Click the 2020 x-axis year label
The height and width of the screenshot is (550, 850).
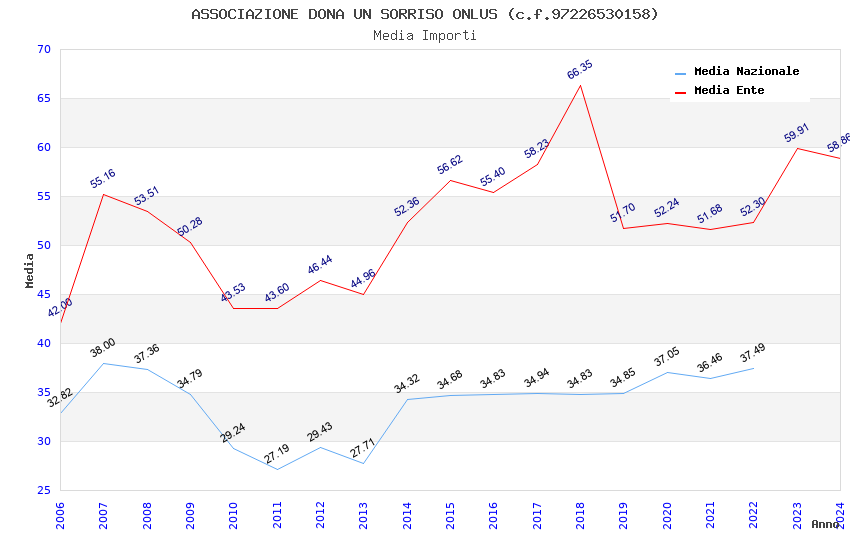pos(667,515)
